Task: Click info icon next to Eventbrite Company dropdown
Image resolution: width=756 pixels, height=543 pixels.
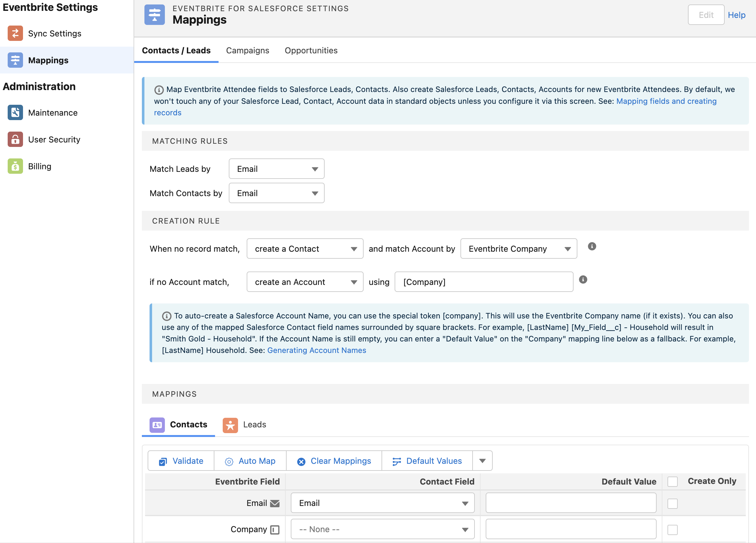Action: tap(592, 246)
